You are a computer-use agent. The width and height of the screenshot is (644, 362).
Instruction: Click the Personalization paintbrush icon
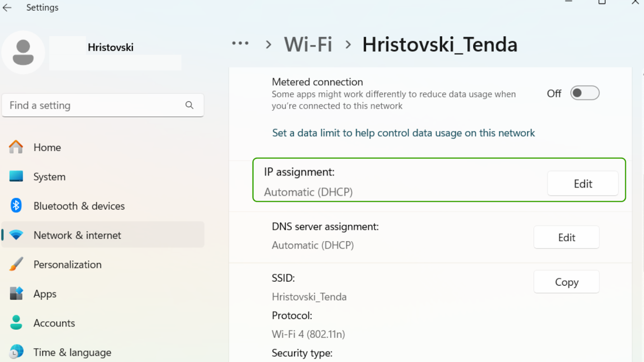coord(16,264)
